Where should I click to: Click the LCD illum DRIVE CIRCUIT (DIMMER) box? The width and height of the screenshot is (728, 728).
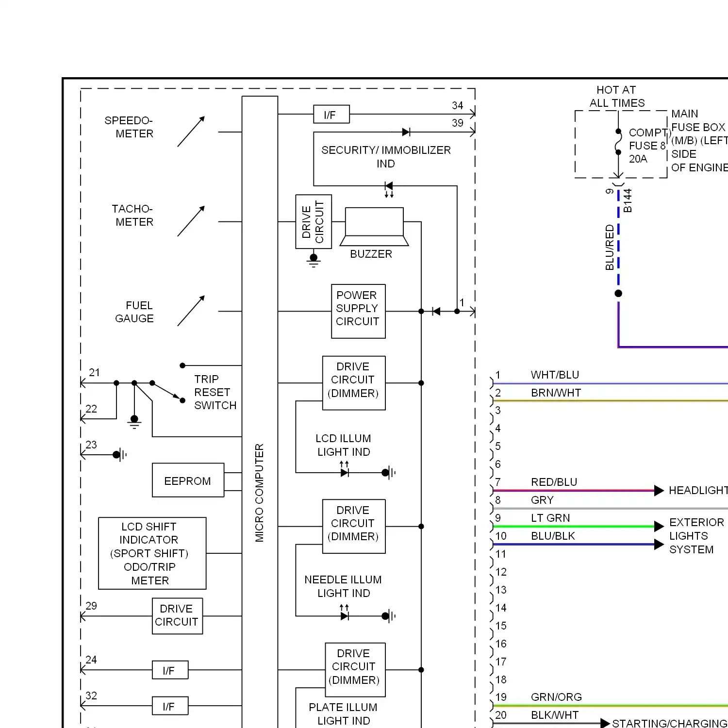[x=354, y=383]
